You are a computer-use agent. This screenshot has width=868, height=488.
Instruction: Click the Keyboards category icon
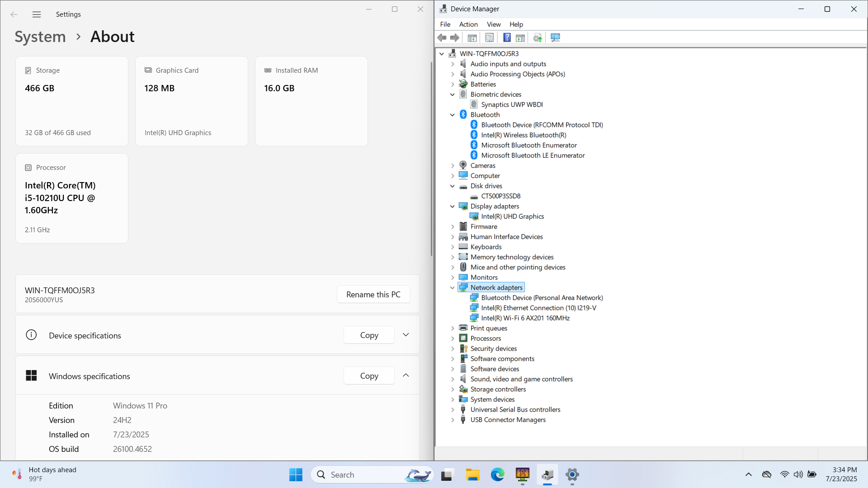point(463,247)
